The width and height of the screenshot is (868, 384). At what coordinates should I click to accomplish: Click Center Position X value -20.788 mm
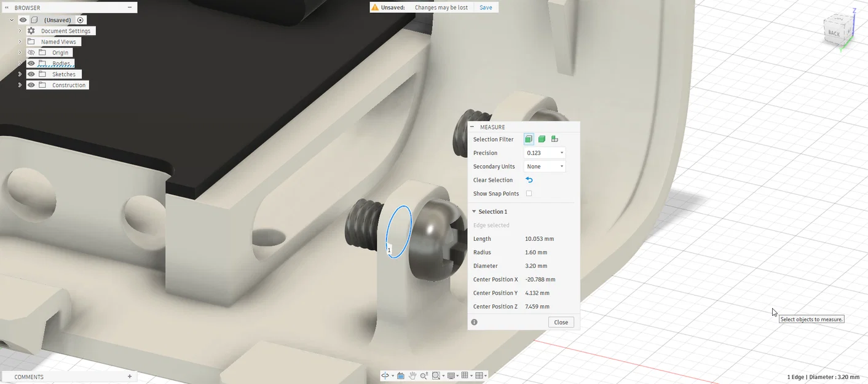(x=540, y=279)
